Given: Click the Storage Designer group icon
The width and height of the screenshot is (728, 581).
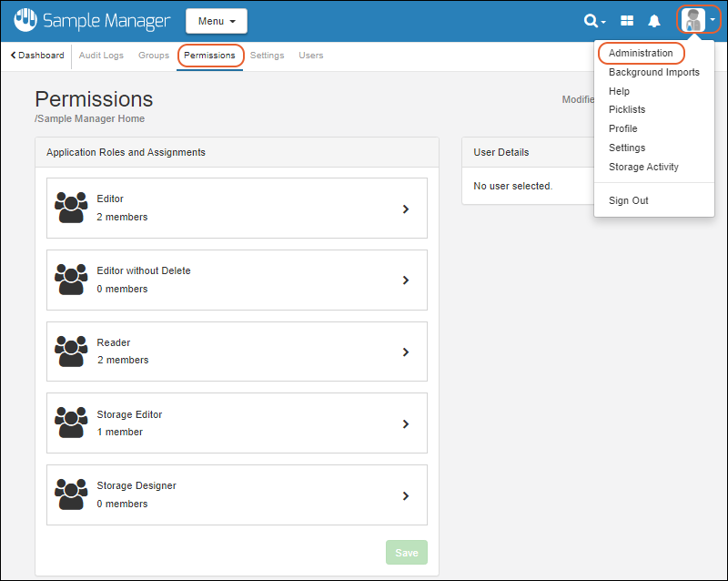Looking at the screenshot, I should (71, 494).
